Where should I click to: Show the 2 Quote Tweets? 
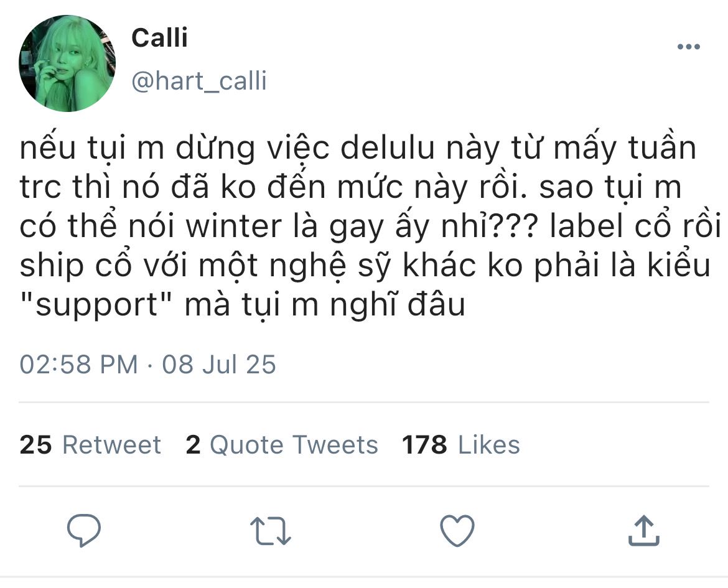pos(282,445)
